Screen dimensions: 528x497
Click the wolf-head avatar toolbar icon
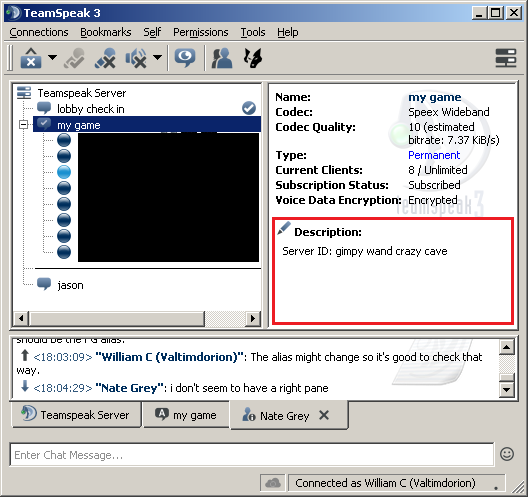pos(253,58)
